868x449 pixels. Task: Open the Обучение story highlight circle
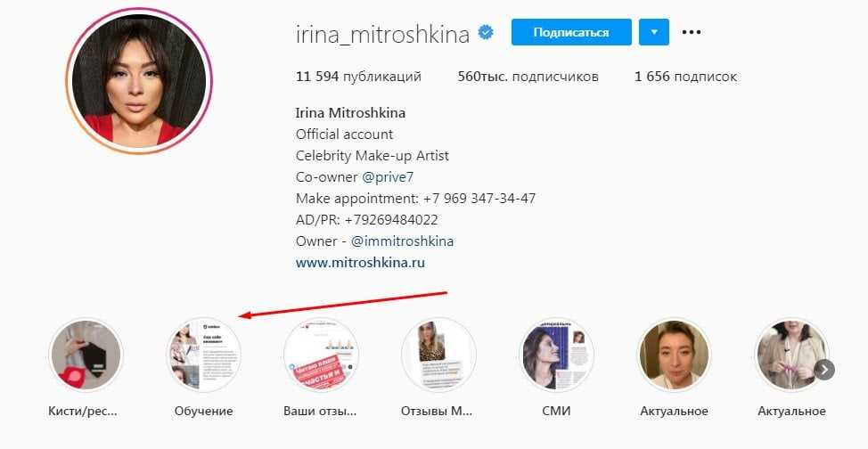[203, 355]
